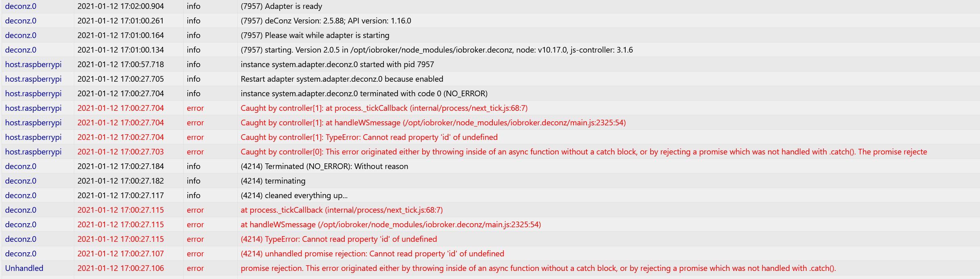Click 'started with pid 7957' message

point(337,64)
